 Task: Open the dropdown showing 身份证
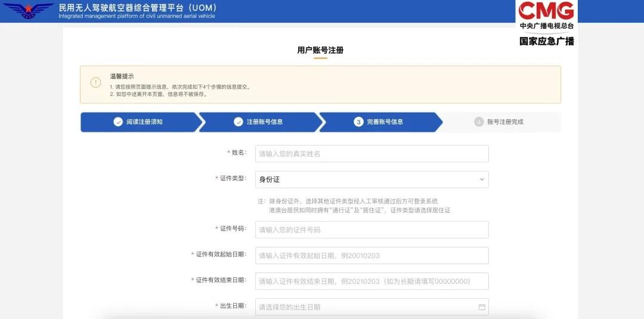(x=371, y=179)
